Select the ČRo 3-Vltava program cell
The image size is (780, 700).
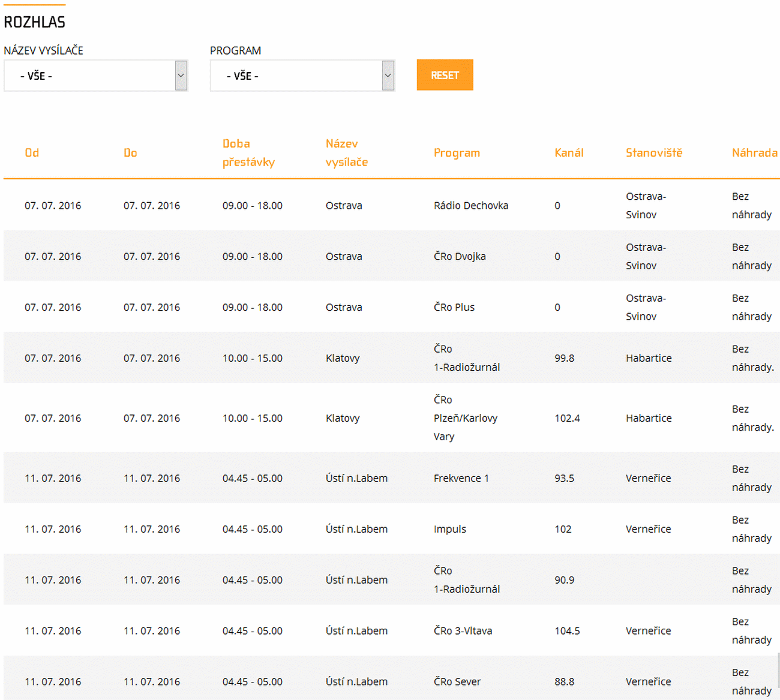coord(463,631)
